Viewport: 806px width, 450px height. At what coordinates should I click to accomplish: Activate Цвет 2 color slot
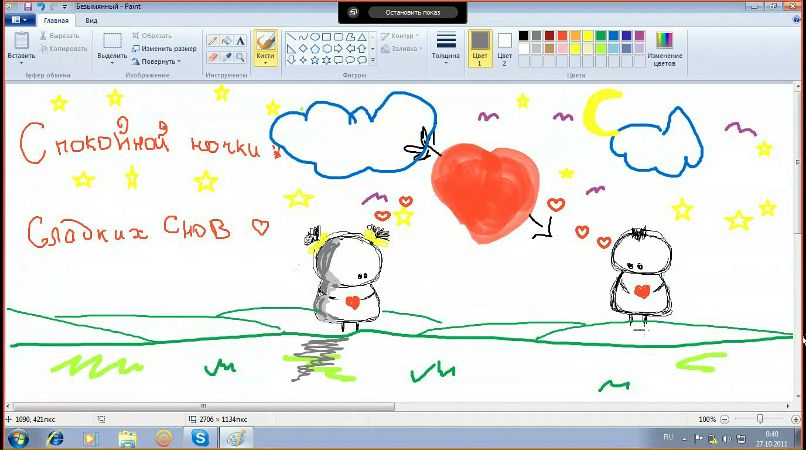[x=505, y=47]
